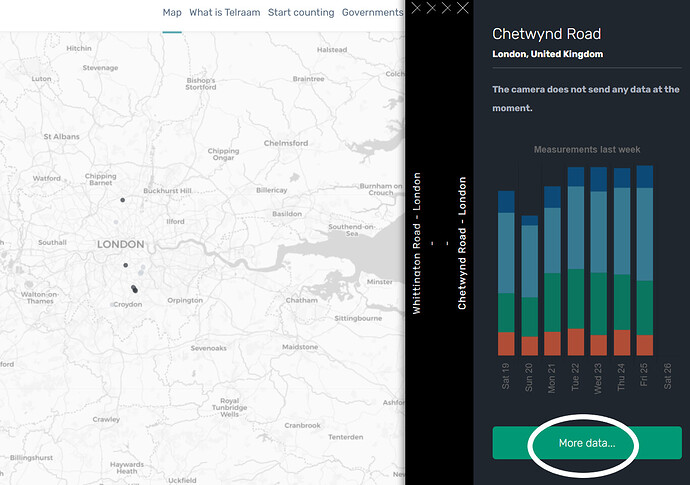690x485 pixels.
Task: Select the dark marker just below the LONDON label
Action: click(125, 265)
